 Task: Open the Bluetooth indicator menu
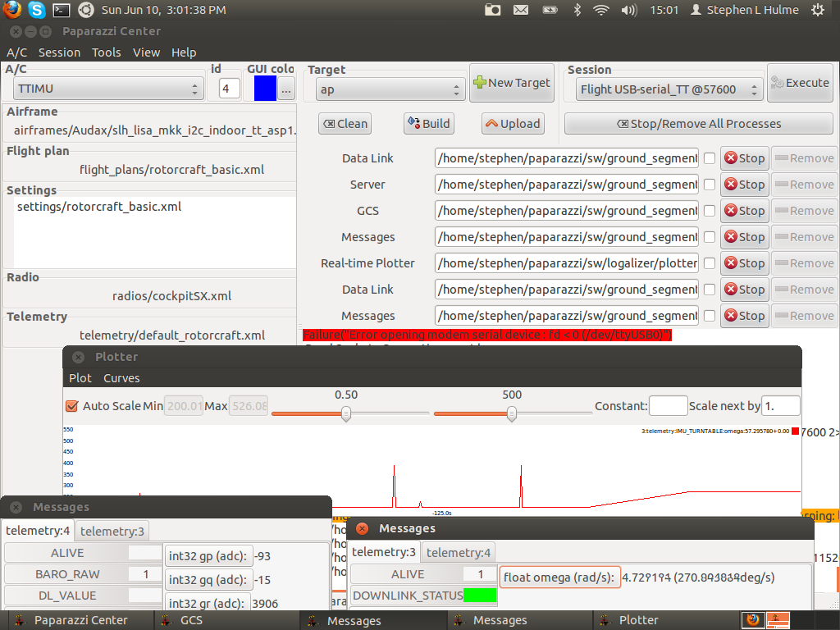577,10
